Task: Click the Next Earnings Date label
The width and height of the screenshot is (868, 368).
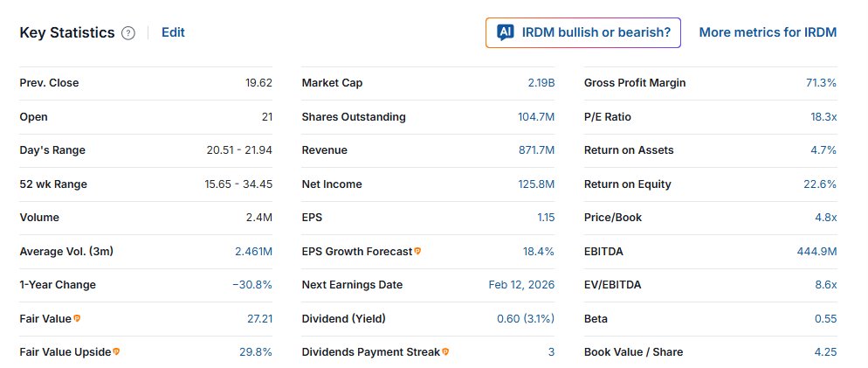Action: click(x=352, y=285)
